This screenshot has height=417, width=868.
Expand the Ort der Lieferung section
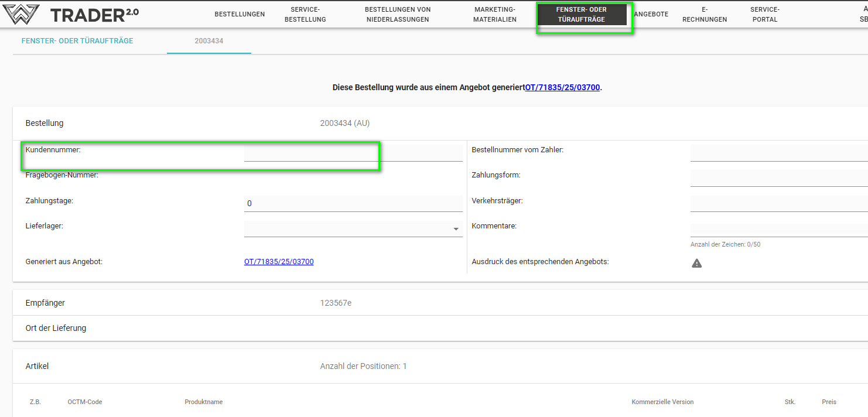click(56, 328)
